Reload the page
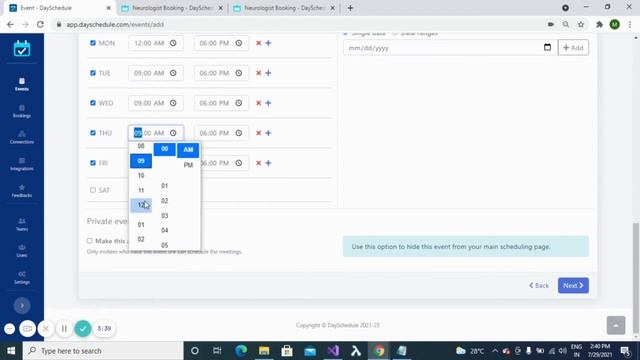Viewport: 640px width, 360px height. click(40, 24)
